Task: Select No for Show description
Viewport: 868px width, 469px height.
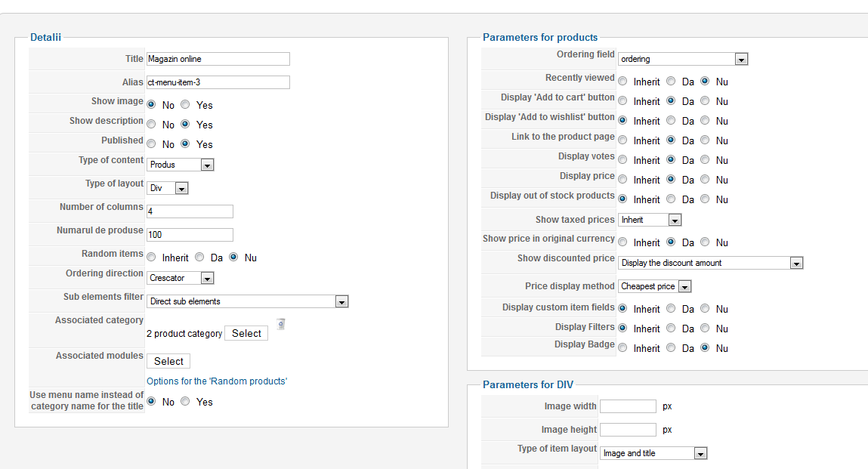Action: point(152,125)
